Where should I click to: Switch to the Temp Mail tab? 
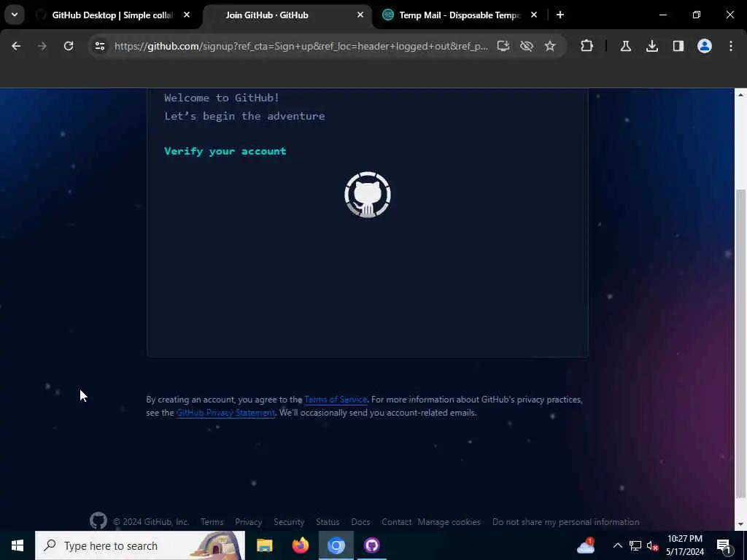(460, 15)
